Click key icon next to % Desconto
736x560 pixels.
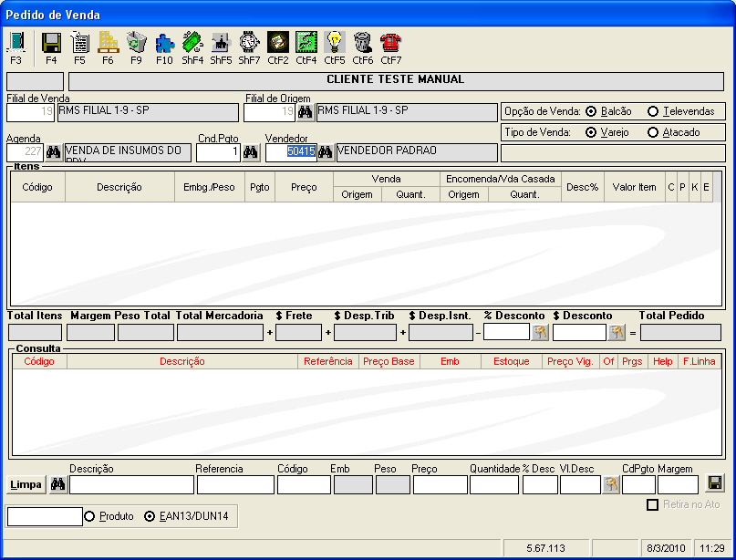(x=540, y=332)
